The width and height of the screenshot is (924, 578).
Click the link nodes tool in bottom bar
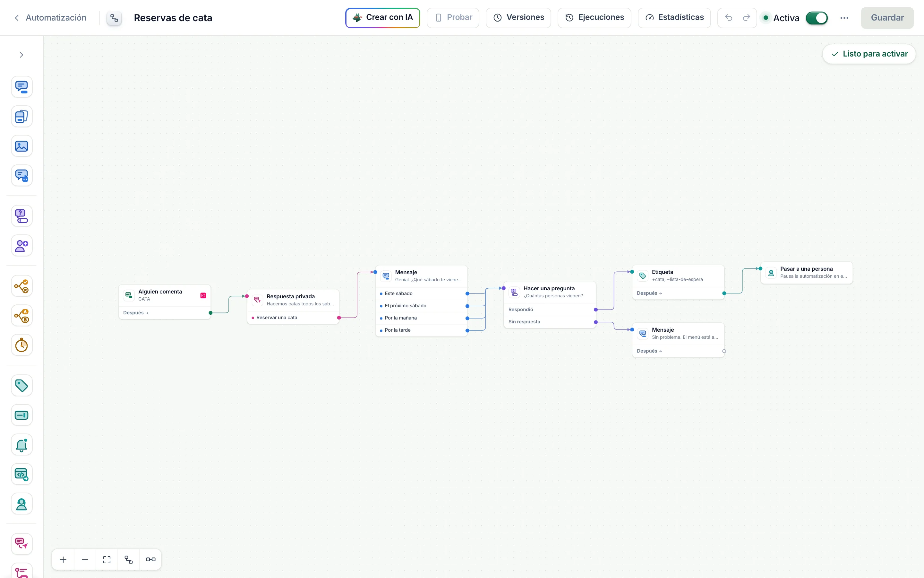(150, 560)
